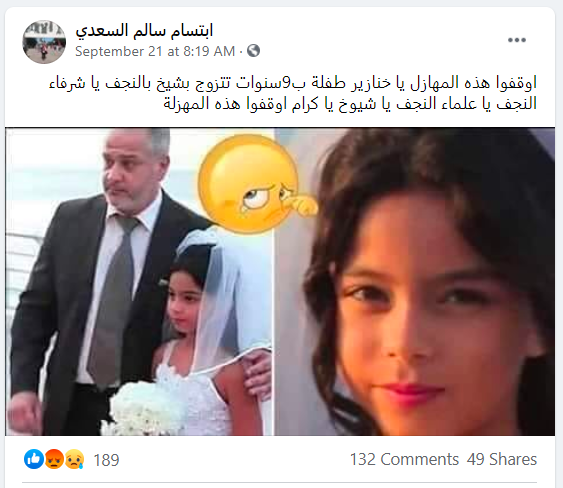Click the digit 9 in the post text
Image resolution: width=563 pixels, height=488 pixels.
(286, 83)
